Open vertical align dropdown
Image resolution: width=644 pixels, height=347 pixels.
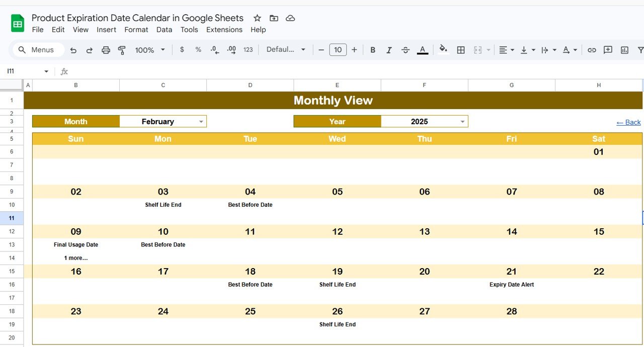tap(527, 50)
